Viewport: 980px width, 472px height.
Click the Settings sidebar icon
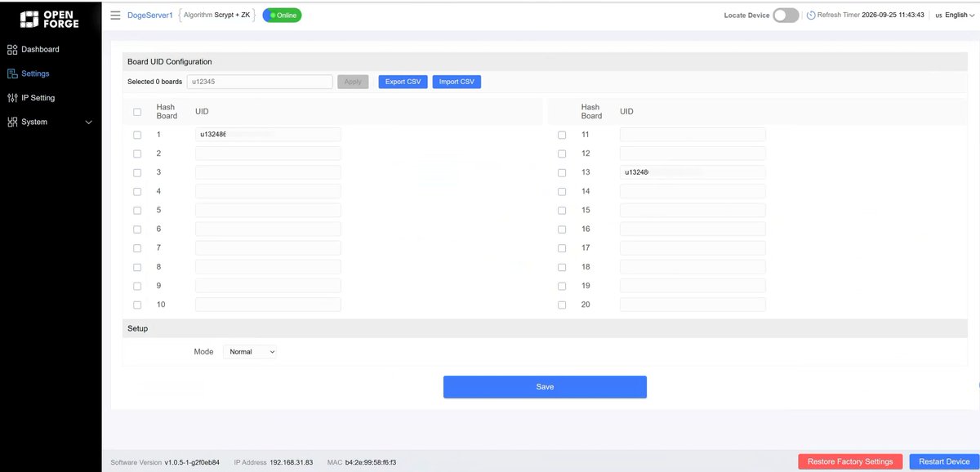(x=12, y=73)
